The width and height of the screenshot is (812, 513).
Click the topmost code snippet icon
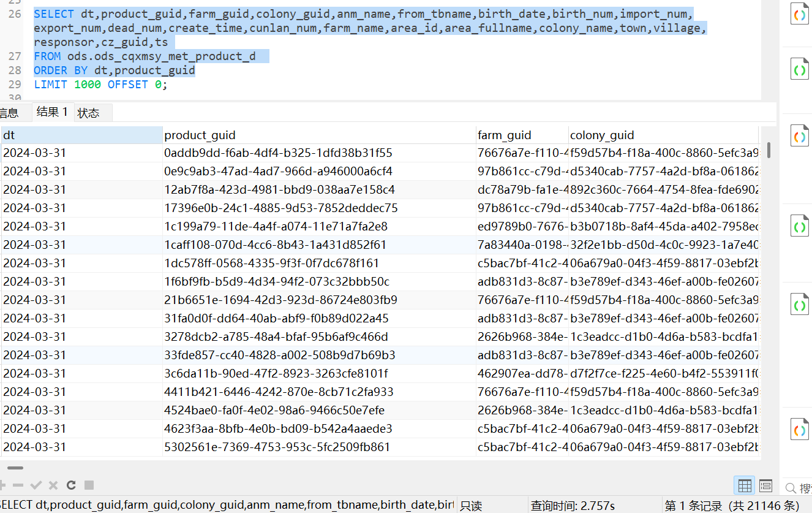point(799,16)
